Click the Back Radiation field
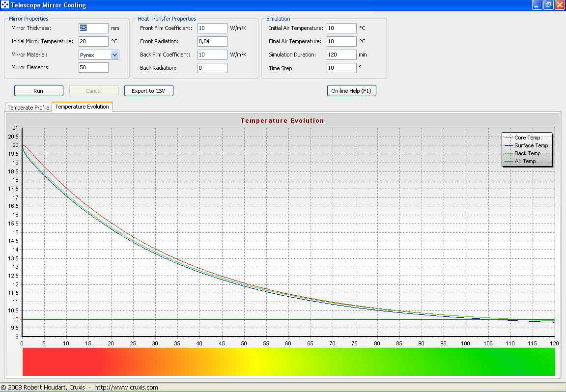The image size is (566, 392). pyautogui.click(x=212, y=68)
